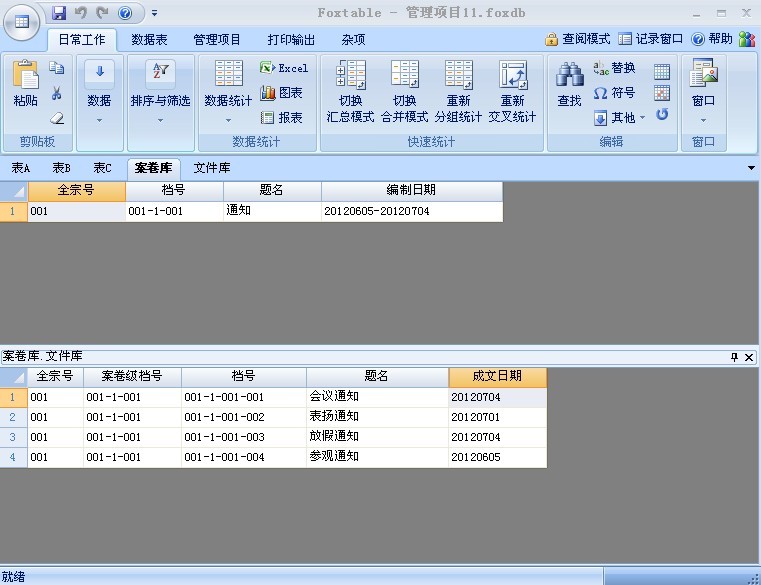Screen dimensions: 761x585
Task: Switch to the 数据表 ribbon tab
Action: tap(149, 40)
